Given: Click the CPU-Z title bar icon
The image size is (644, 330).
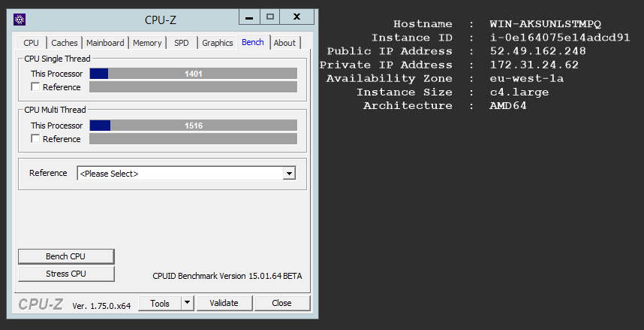Looking at the screenshot, I should tap(20, 20).
